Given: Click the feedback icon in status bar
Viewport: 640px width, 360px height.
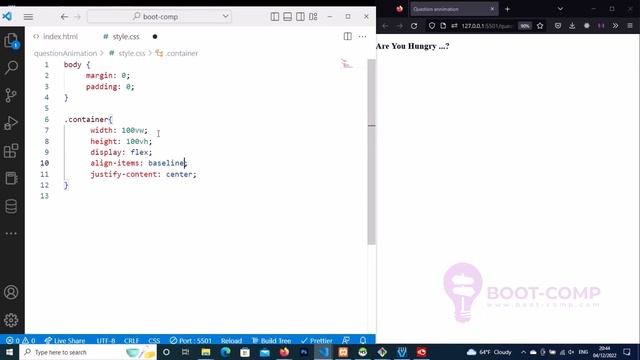Looking at the screenshot, I should pyautogui.click(x=346, y=340).
